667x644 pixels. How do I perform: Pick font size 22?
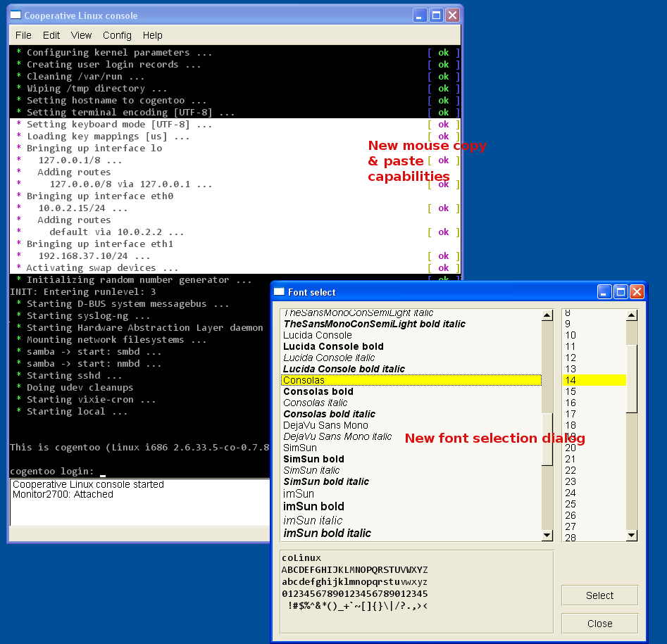(571, 470)
